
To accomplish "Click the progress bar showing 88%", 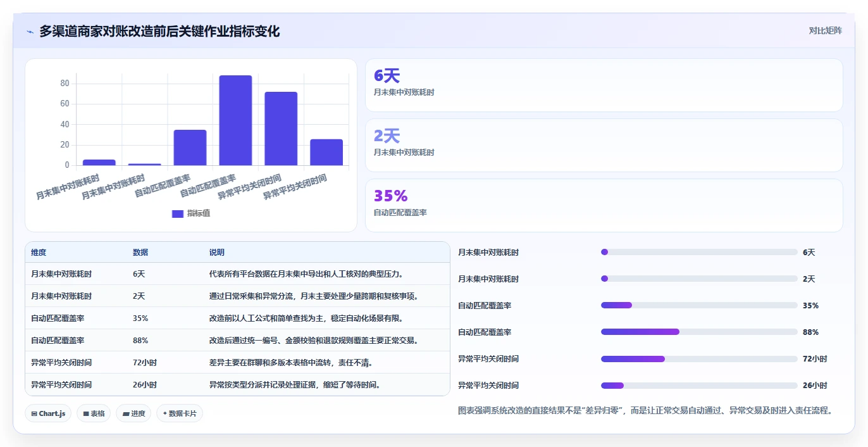I will [699, 332].
